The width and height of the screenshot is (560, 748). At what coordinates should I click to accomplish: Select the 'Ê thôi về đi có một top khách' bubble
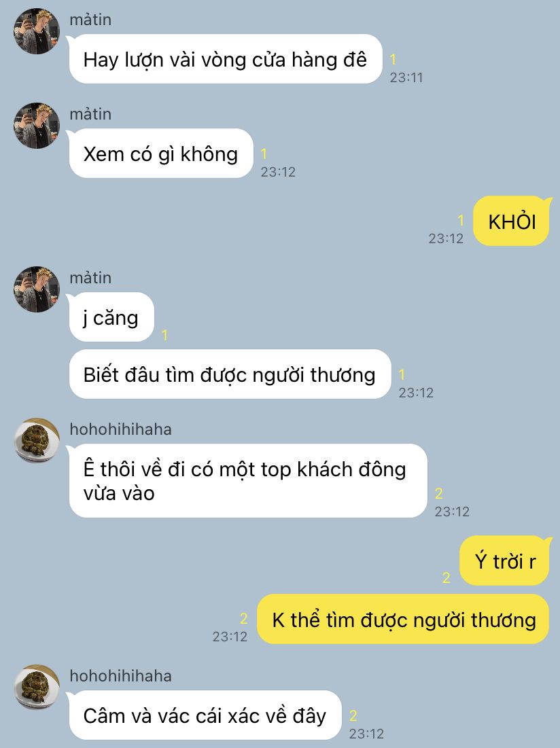pos(248,481)
